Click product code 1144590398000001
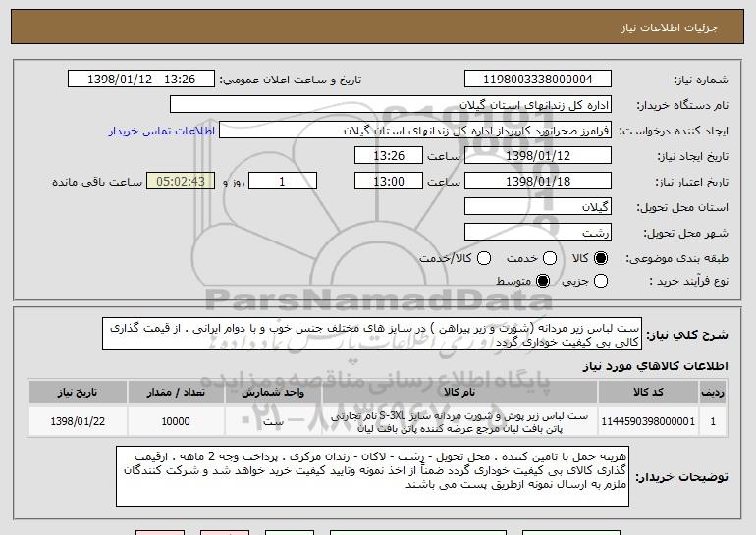Viewport: 756px width, 535px height. point(648,421)
